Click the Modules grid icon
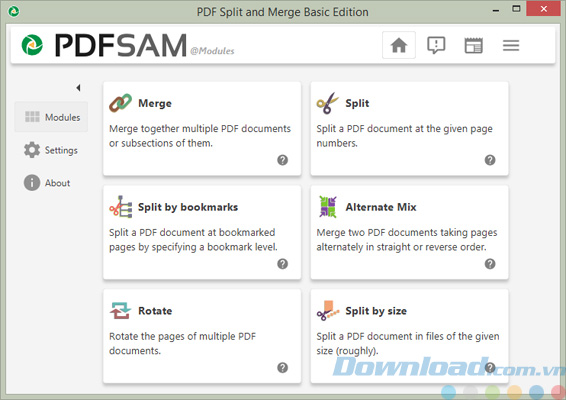This screenshot has width=566, height=400. [x=32, y=117]
